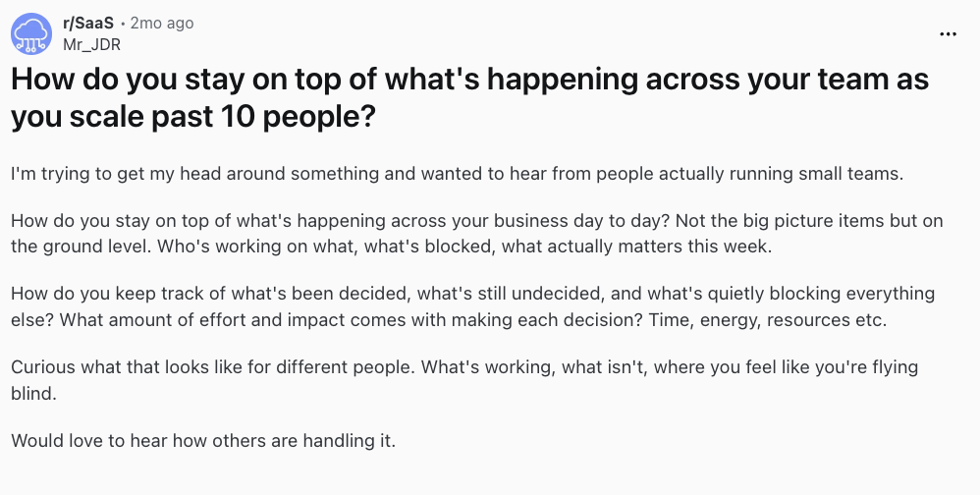Click the text "How do you keep track"
Image resolution: width=980 pixels, height=495 pixels.
coord(100,294)
